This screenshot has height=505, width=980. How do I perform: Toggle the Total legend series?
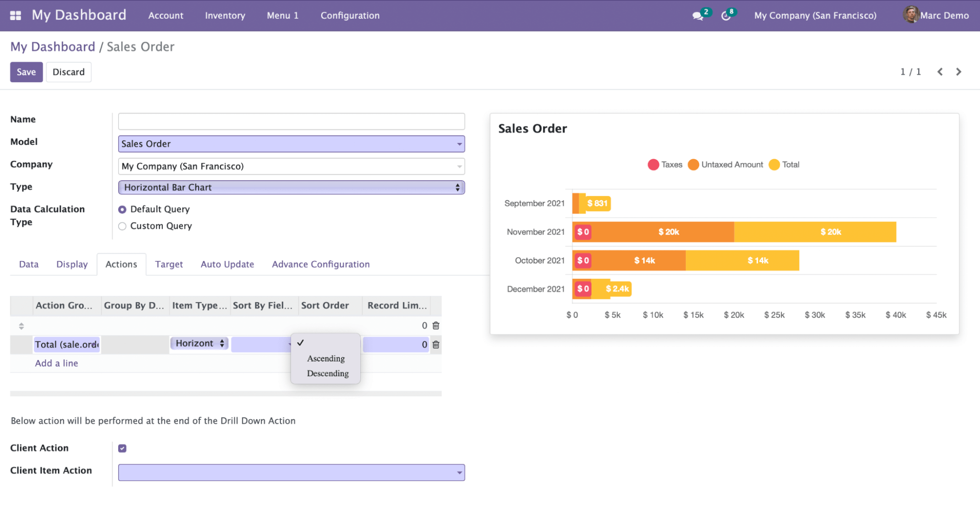[784, 165]
